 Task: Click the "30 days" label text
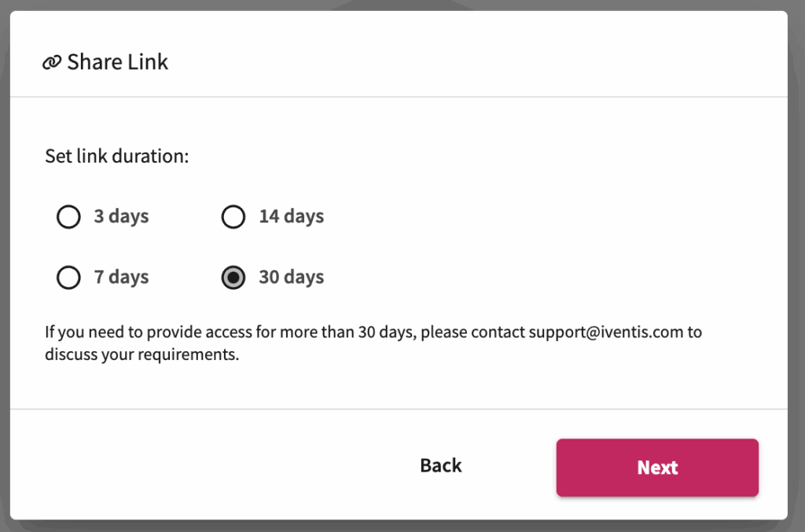click(291, 277)
